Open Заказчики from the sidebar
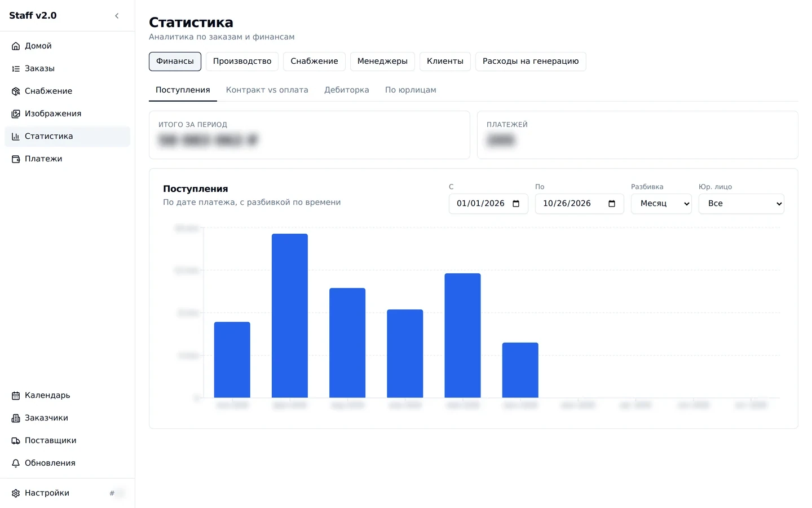The width and height of the screenshot is (812, 508). pyautogui.click(x=68, y=418)
